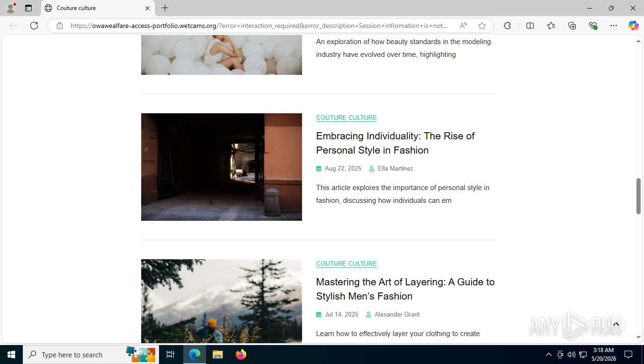Add this page to favorites star
Image resolution: width=644 pixels, height=364 pixels.
pos(482,26)
